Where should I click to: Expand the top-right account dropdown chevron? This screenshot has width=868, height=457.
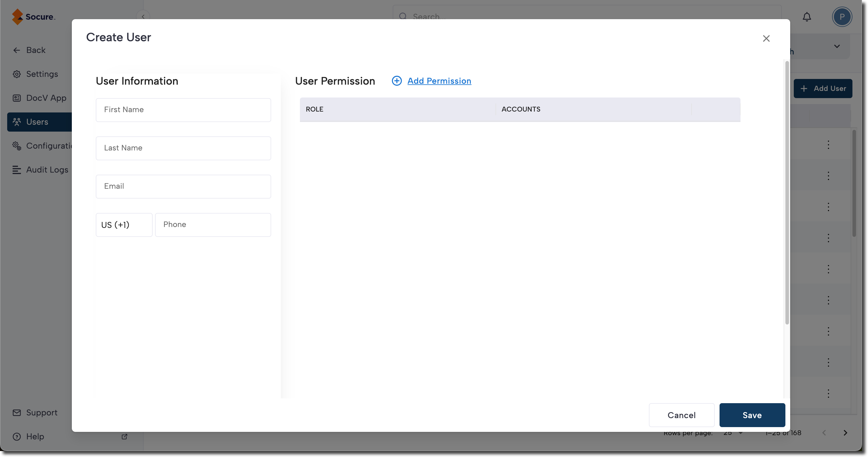pos(837,46)
